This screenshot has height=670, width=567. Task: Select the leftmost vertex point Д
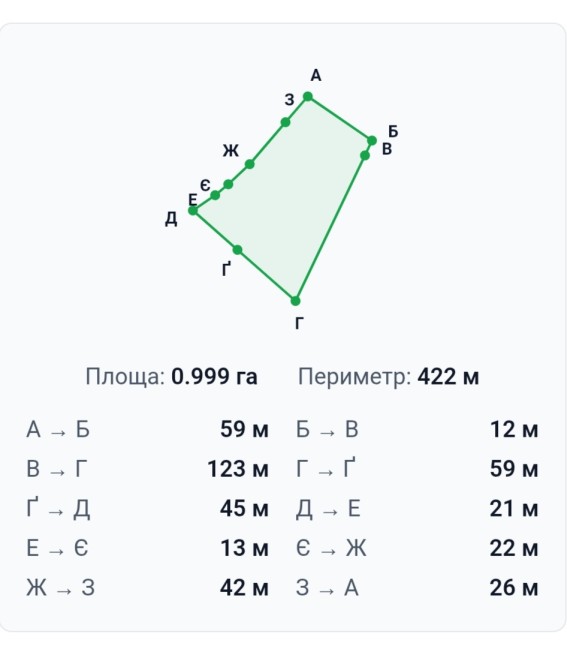coord(193,210)
